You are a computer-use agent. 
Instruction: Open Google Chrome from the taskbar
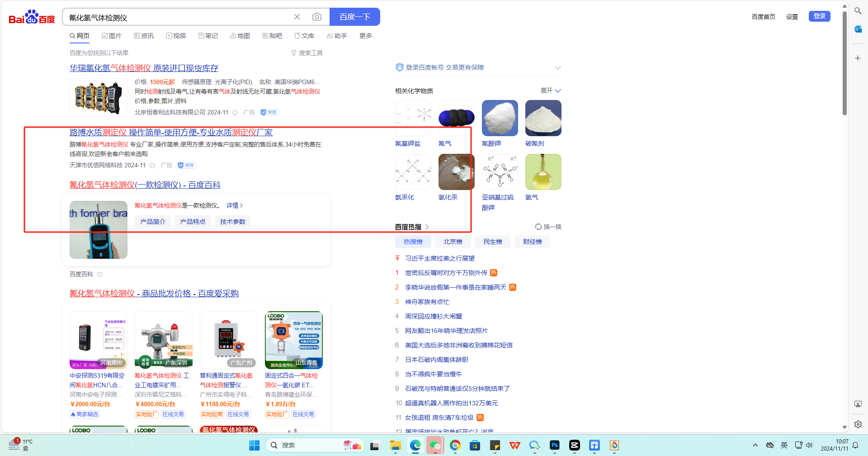click(x=455, y=445)
